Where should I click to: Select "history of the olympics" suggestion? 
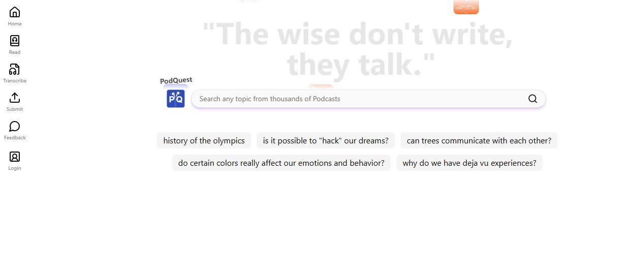click(204, 141)
